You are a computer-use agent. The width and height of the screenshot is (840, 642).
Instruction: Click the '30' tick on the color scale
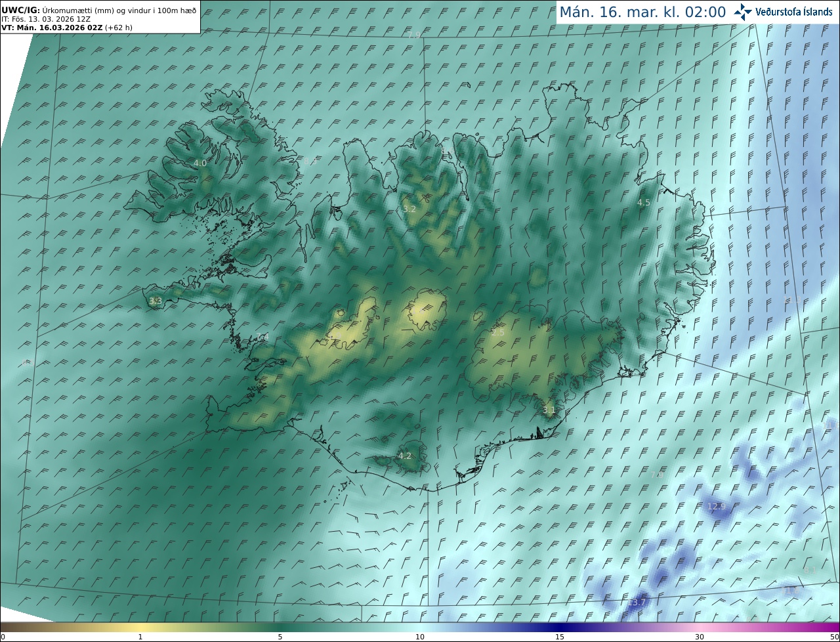pos(700,637)
